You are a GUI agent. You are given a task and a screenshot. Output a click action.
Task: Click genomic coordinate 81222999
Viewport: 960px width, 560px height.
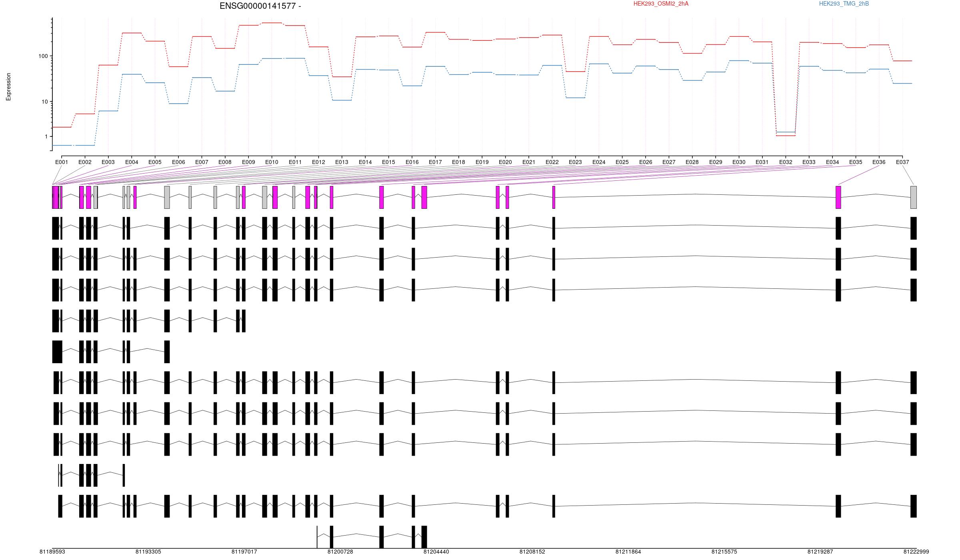pyautogui.click(x=916, y=552)
